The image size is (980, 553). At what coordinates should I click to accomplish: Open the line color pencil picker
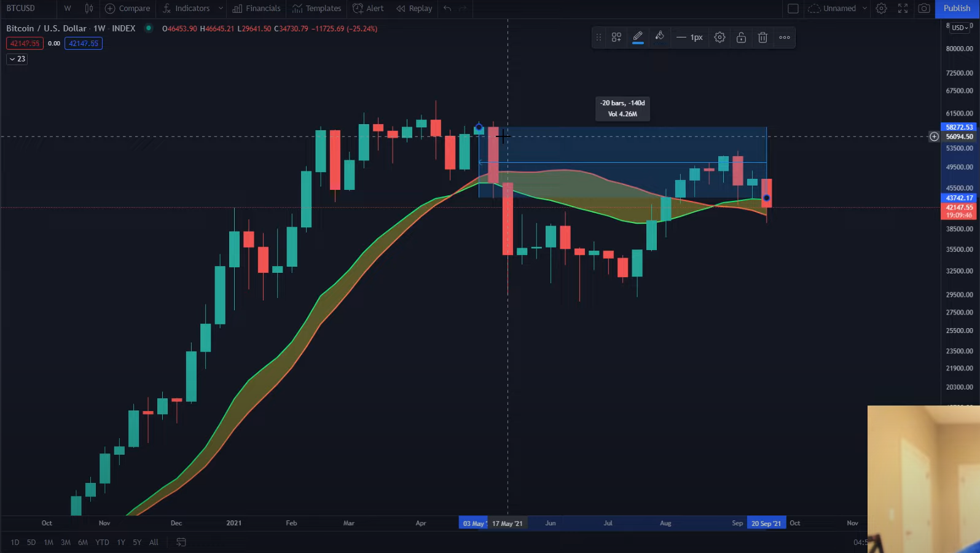click(x=638, y=37)
